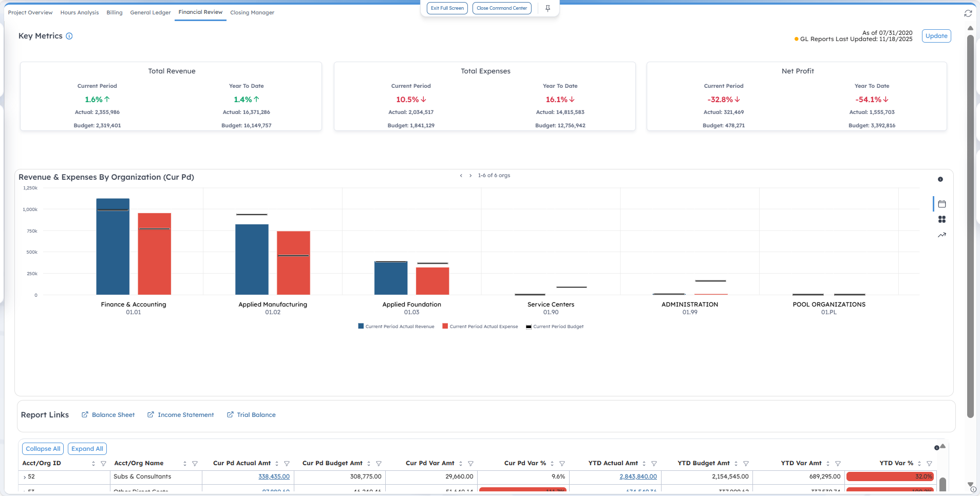Open filter for Acct/Org Name column

195,464
